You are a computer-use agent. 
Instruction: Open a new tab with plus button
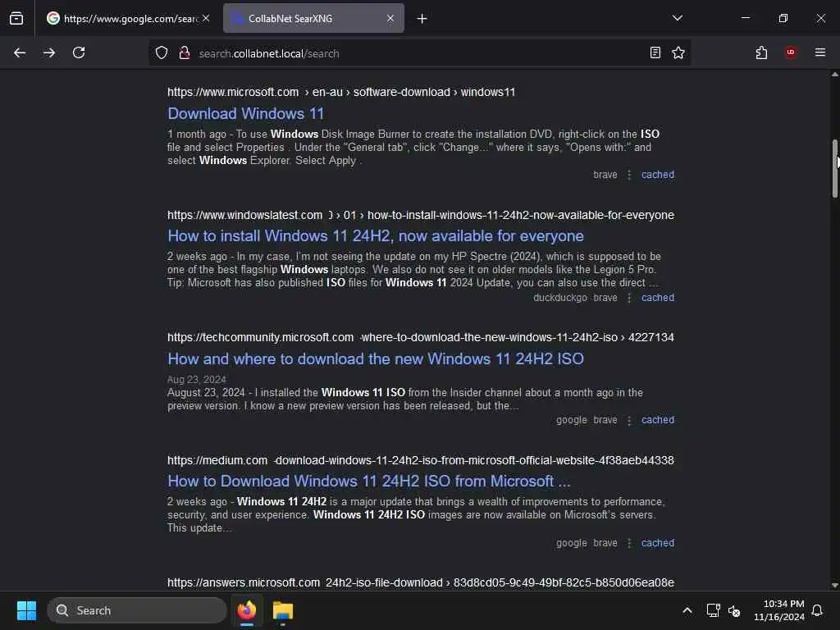(x=422, y=19)
